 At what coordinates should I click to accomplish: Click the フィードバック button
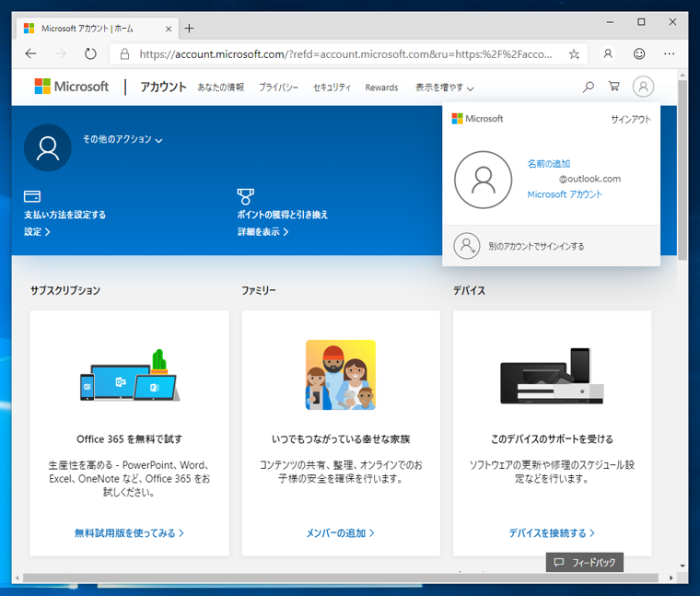coord(585,563)
